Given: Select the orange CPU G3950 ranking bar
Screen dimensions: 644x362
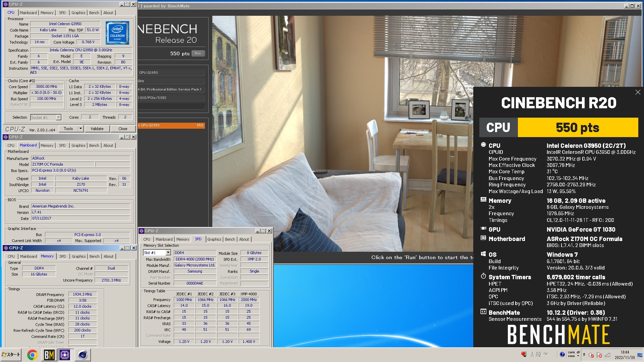Looking at the screenshot, I should click(x=171, y=125).
